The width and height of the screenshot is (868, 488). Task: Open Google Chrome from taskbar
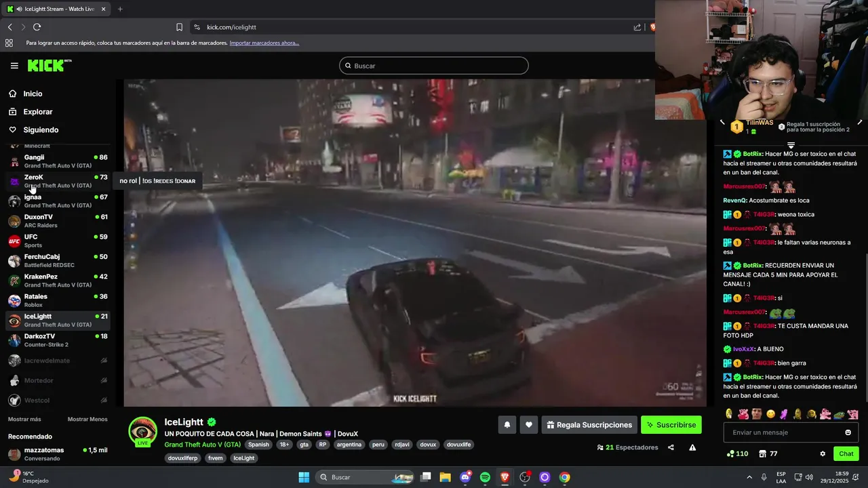pyautogui.click(x=564, y=477)
